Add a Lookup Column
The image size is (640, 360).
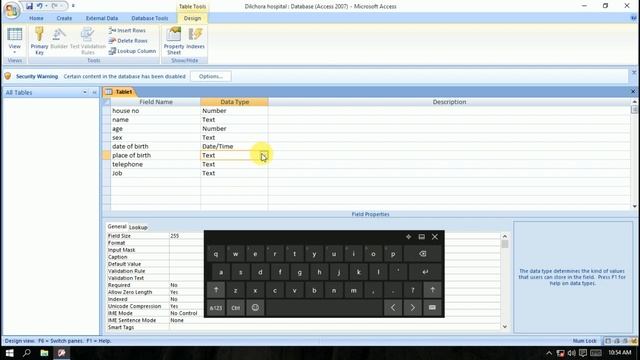click(x=132, y=51)
